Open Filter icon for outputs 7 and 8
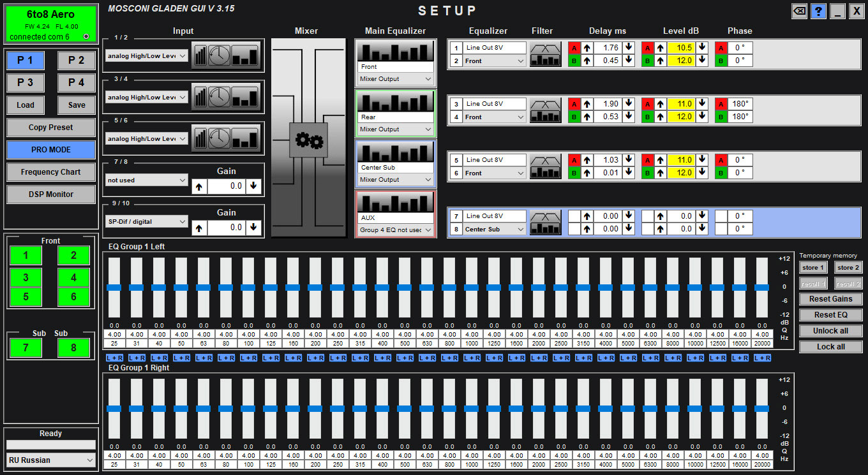The image size is (868, 475). click(x=545, y=223)
